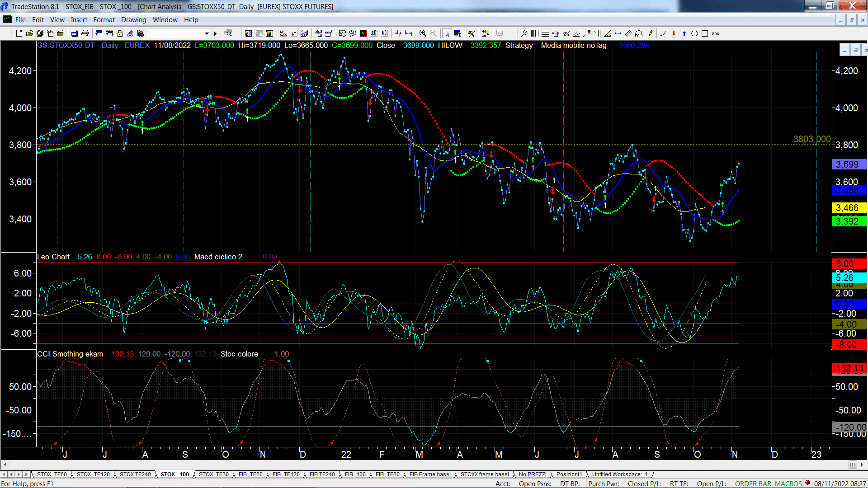Select the vertical lines drawing tool
The image size is (868, 488).
pos(534,33)
